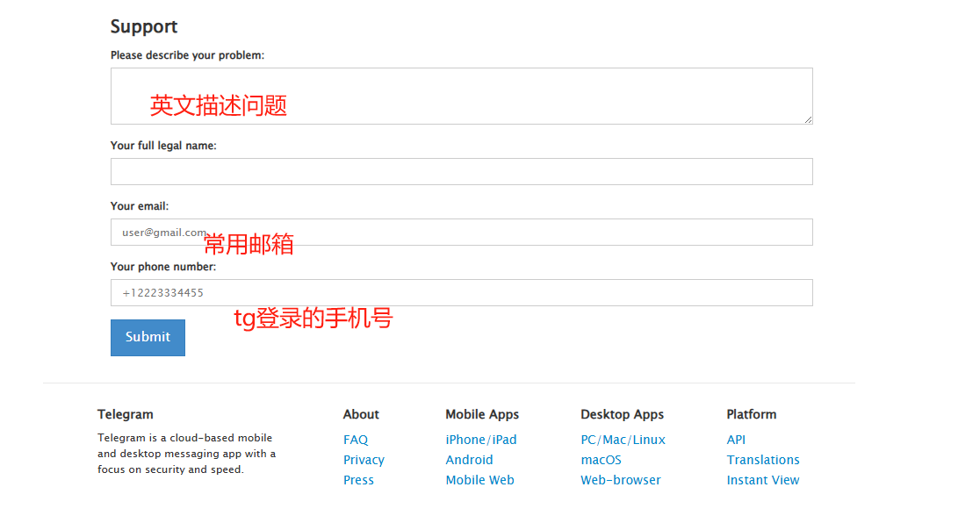Select the phone number input field

(x=461, y=293)
